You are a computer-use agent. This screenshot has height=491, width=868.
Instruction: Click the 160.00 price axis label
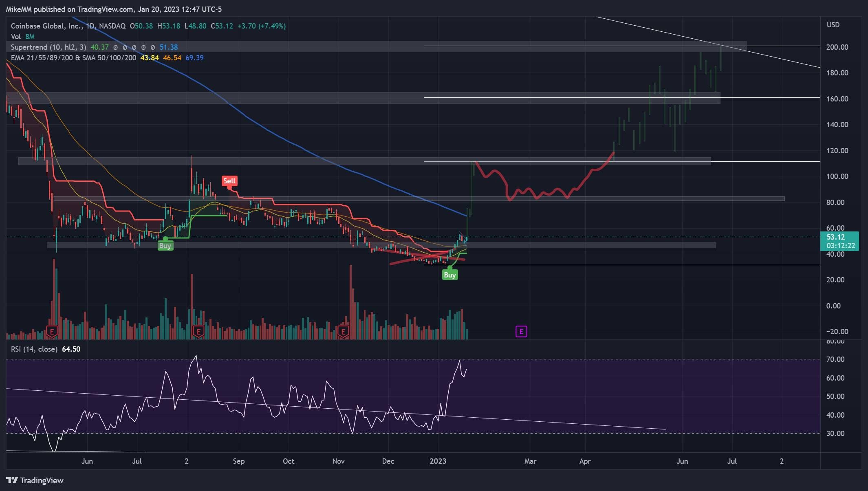pyautogui.click(x=837, y=99)
